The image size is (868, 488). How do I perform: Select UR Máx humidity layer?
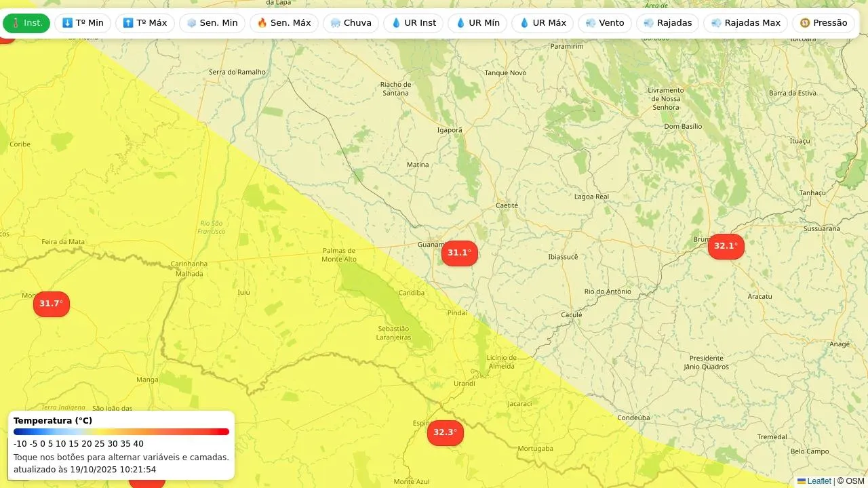pos(542,23)
